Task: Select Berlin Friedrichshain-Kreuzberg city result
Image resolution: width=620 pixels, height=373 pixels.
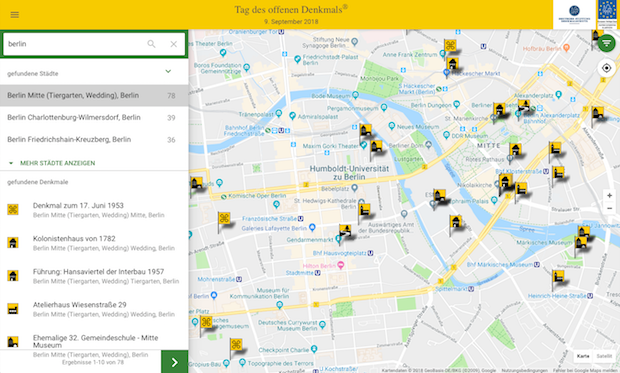Action: point(94,140)
